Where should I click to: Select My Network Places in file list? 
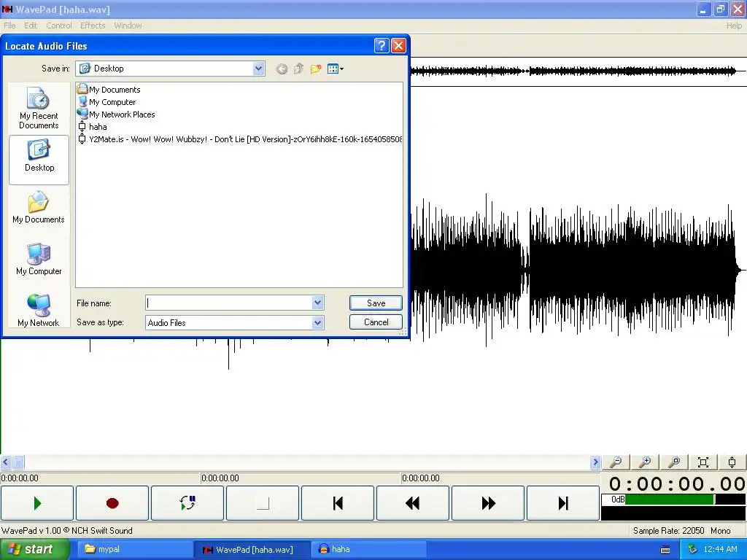coord(116,114)
